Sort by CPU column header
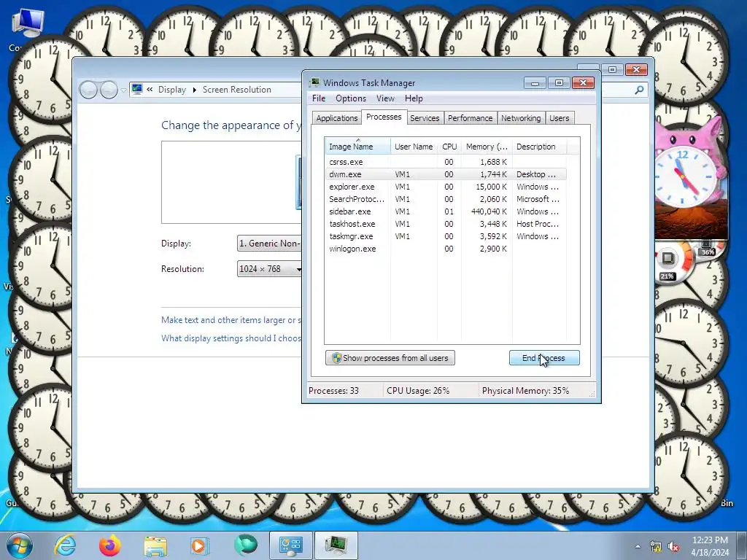 point(449,147)
